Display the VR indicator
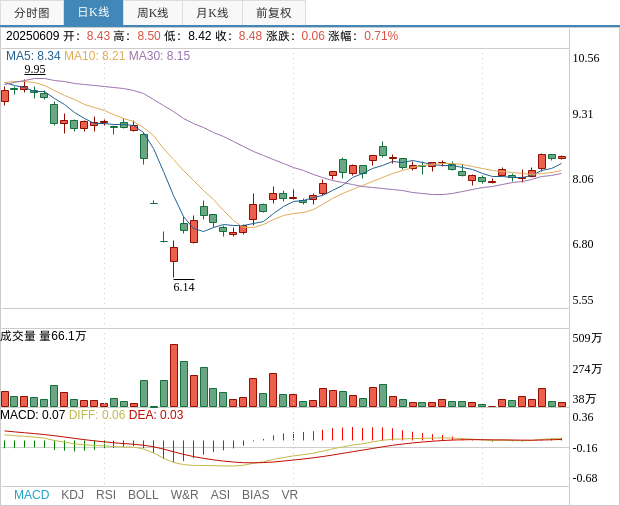This screenshot has height=506, width=620. click(289, 495)
